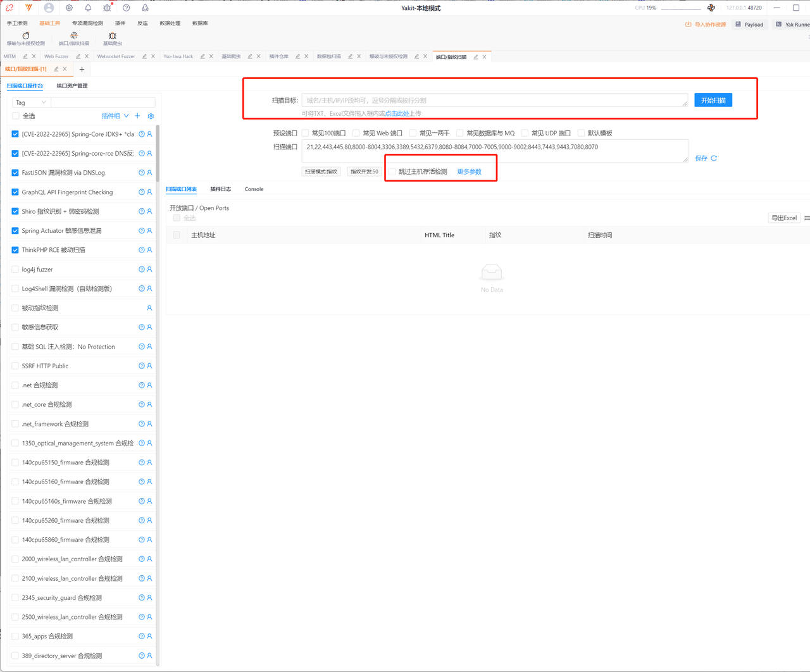Viewport: 810px width, 672px height.
Task: Click the 开始扫描 button
Action: (x=713, y=101)
